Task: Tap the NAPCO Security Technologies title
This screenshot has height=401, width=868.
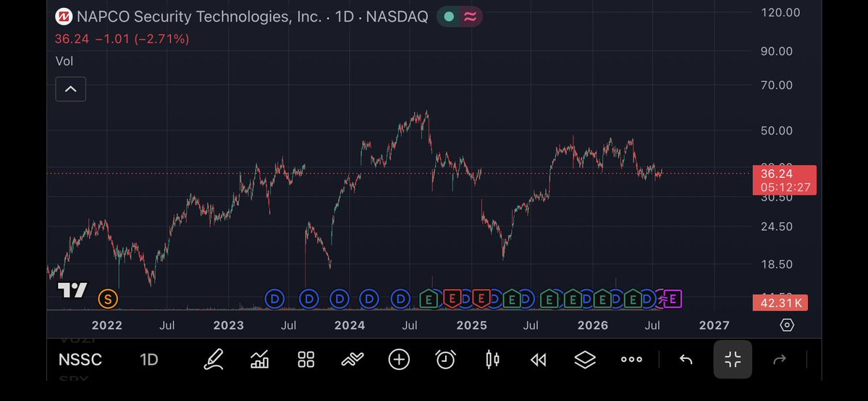Action: pos(199,17)
